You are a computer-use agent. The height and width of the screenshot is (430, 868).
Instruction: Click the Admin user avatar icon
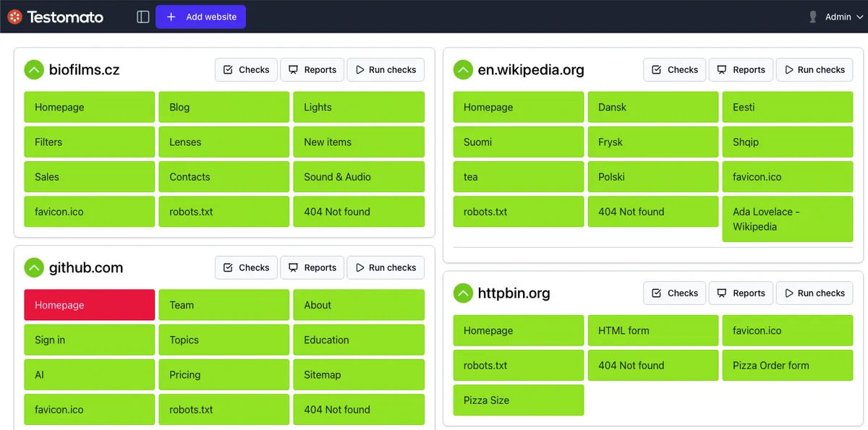pos(813,17)
